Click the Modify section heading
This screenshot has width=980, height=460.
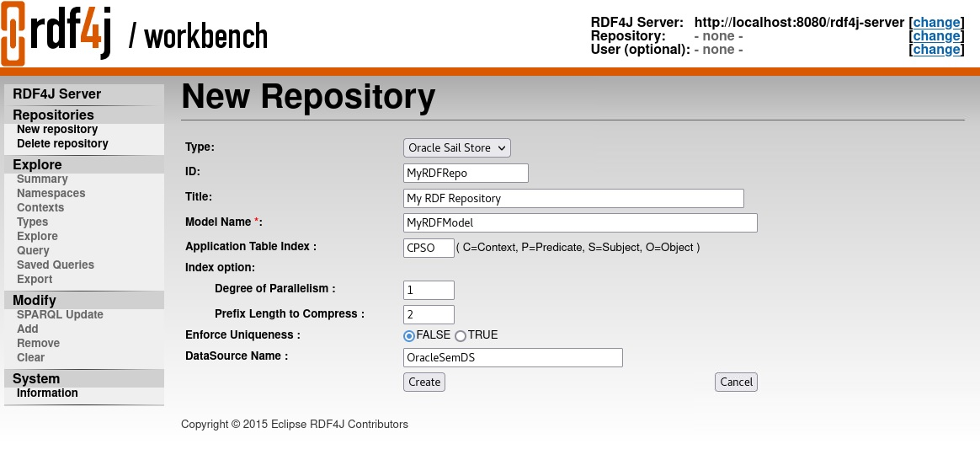click(35, 301)
